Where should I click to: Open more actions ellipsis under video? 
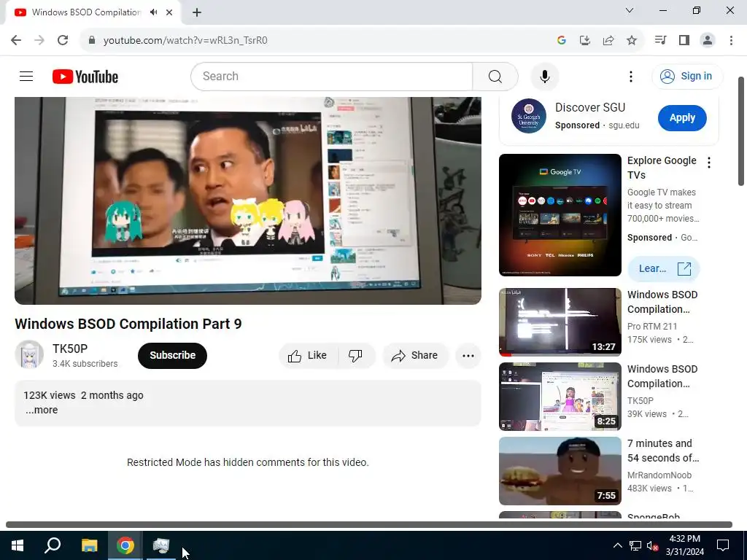468,355
